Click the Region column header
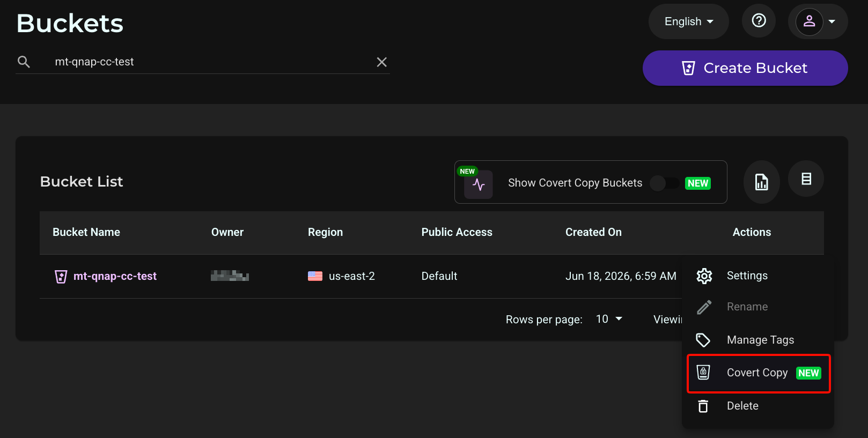Viewport: 868px width, 438px height. click(325, 232)
